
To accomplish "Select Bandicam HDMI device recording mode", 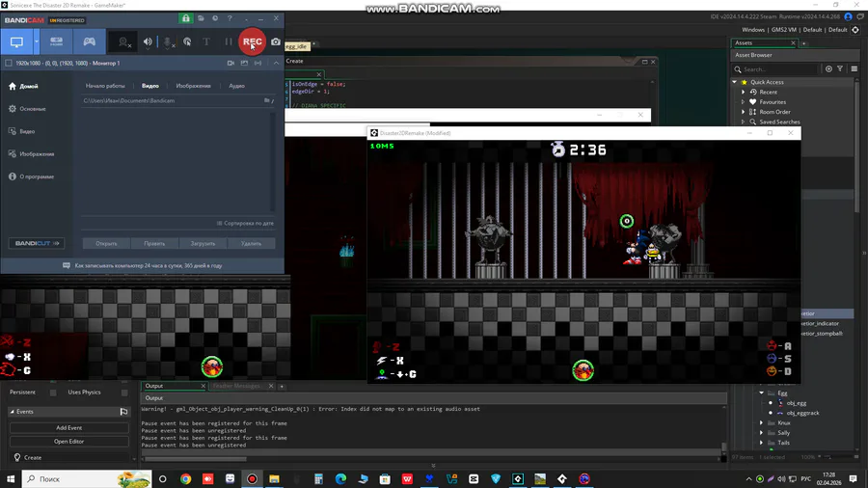I will coord(56,42).
